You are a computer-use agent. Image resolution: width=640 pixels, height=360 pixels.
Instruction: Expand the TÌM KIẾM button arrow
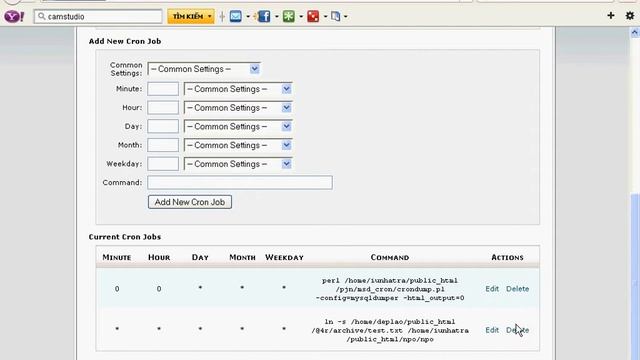click(210, 16)
